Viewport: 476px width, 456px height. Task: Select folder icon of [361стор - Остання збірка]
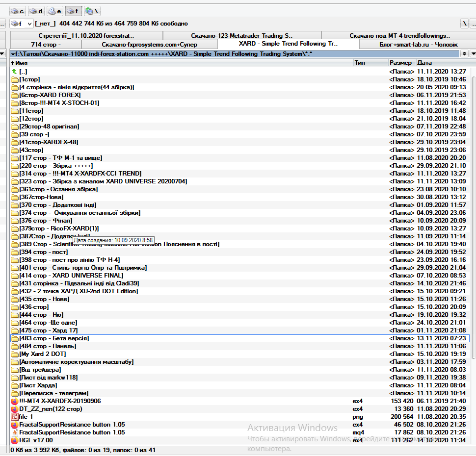(x=15, y=189)
